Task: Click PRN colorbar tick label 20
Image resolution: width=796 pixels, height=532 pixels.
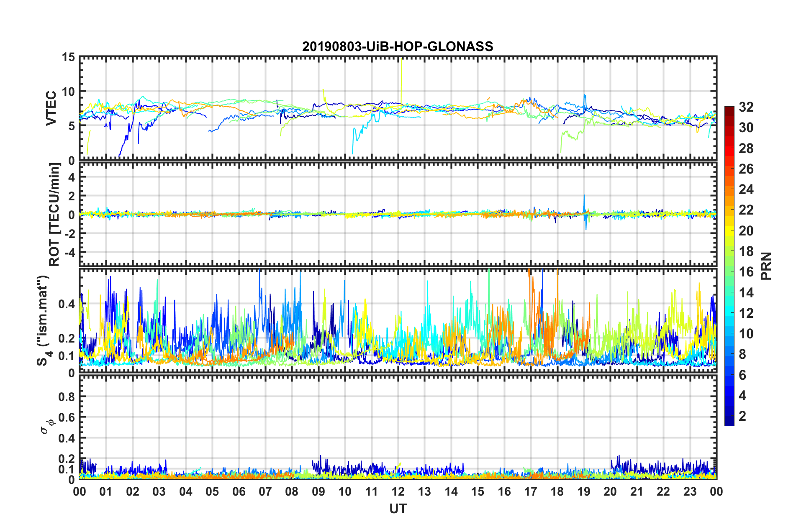Action: point(746,231)
